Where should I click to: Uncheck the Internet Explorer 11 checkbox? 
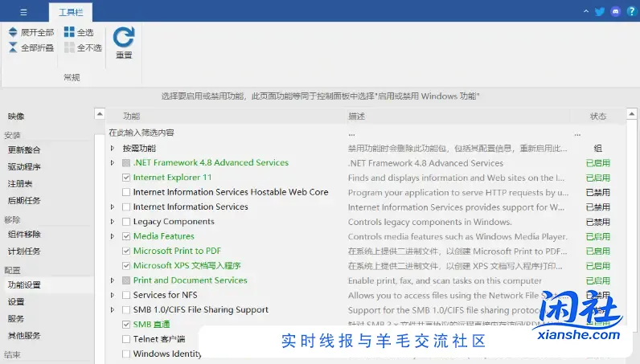coord(126,178)
